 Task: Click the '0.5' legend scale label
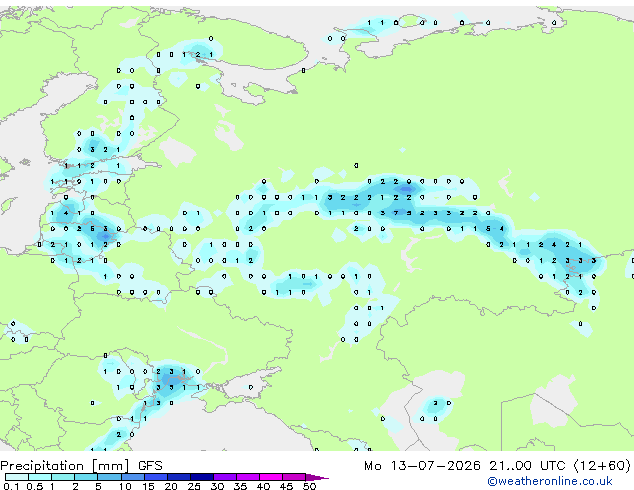tap(34, 486)
